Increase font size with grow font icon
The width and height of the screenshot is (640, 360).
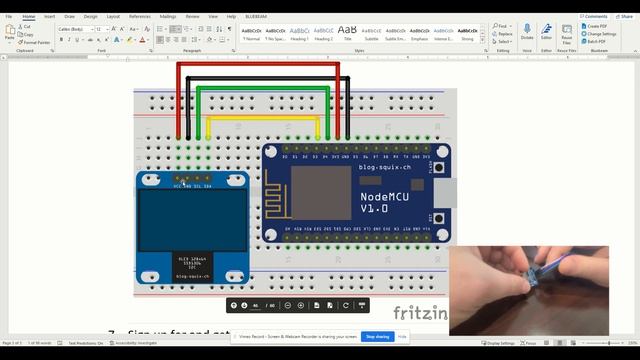coord(114,29)
